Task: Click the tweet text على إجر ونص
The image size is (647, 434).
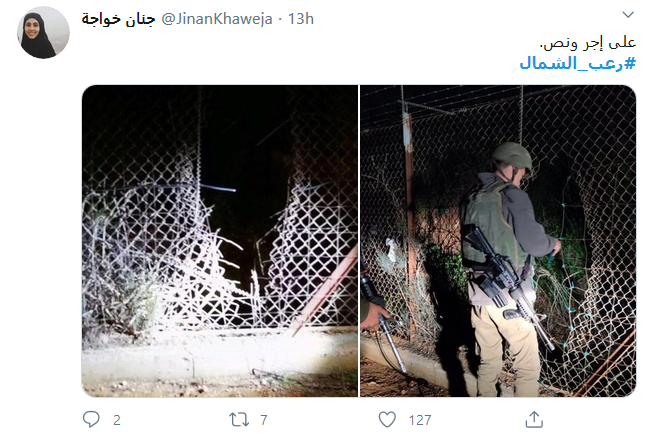Action: (588, 43)
